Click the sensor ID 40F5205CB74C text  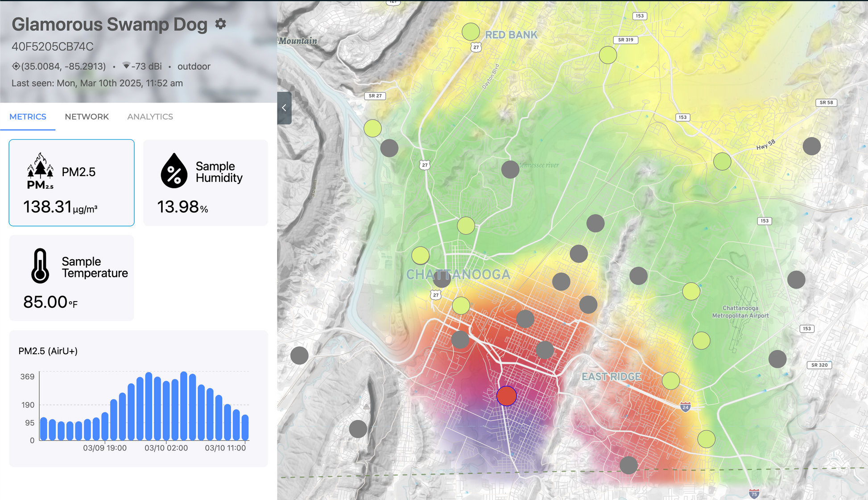tap(53, 46)
